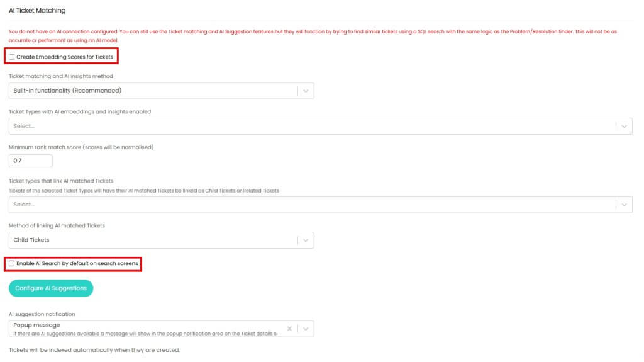The height and width of the screenshot is (362, 644).
Task: Expand the Child Tickets dropdown arrow
Action: pyautogui.click(x=306, y=240)
